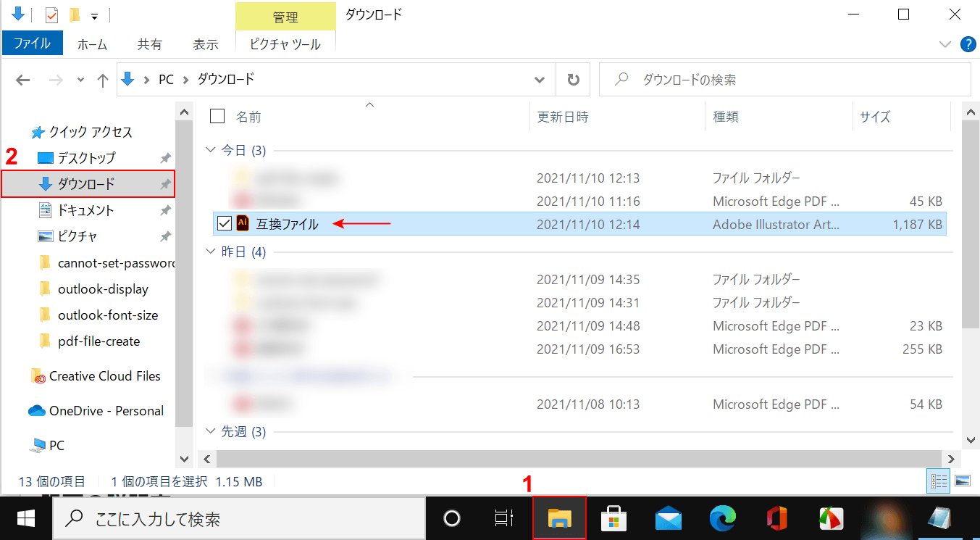Collapse the 昨日 (4) group
Viewport: 980px width, 540px height.
pyautogui.click(x=211, y=252)
